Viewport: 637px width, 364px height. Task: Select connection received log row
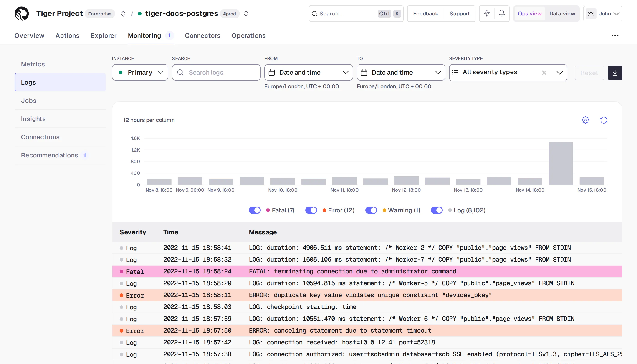tap(367, 342)
